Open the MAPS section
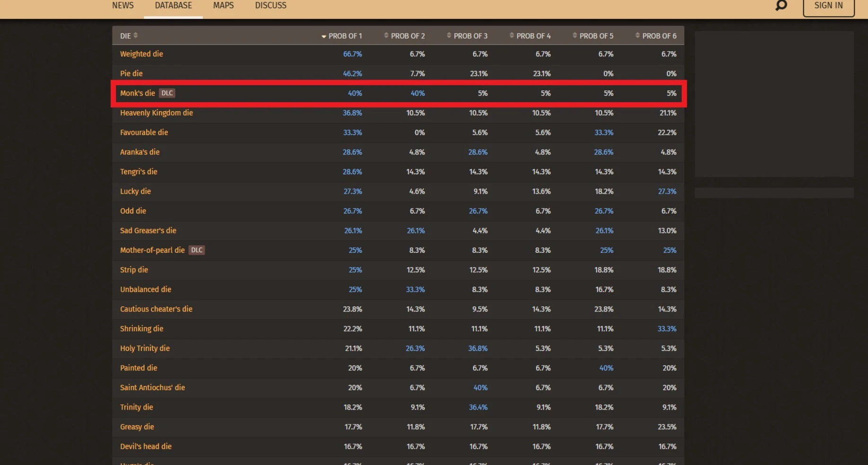This screenshot has width=868, height=465. [x=223, y=6]
